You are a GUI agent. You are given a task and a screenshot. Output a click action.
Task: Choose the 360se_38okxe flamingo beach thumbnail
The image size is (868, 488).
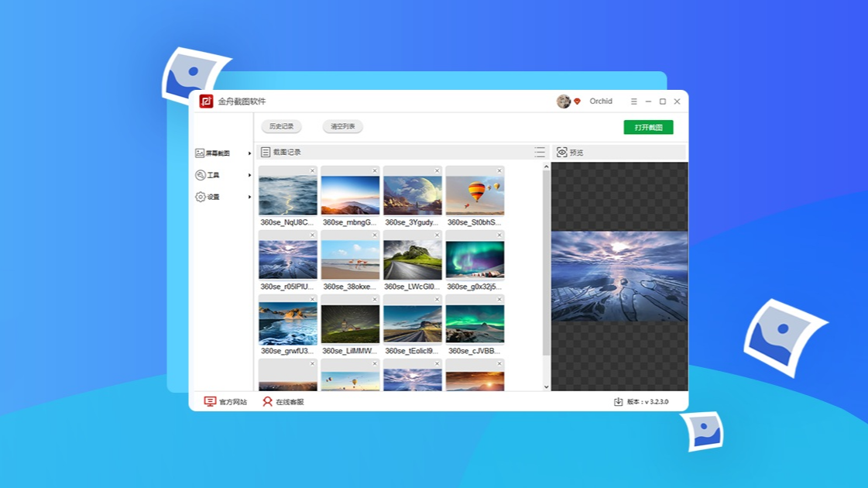coord(351,259)
